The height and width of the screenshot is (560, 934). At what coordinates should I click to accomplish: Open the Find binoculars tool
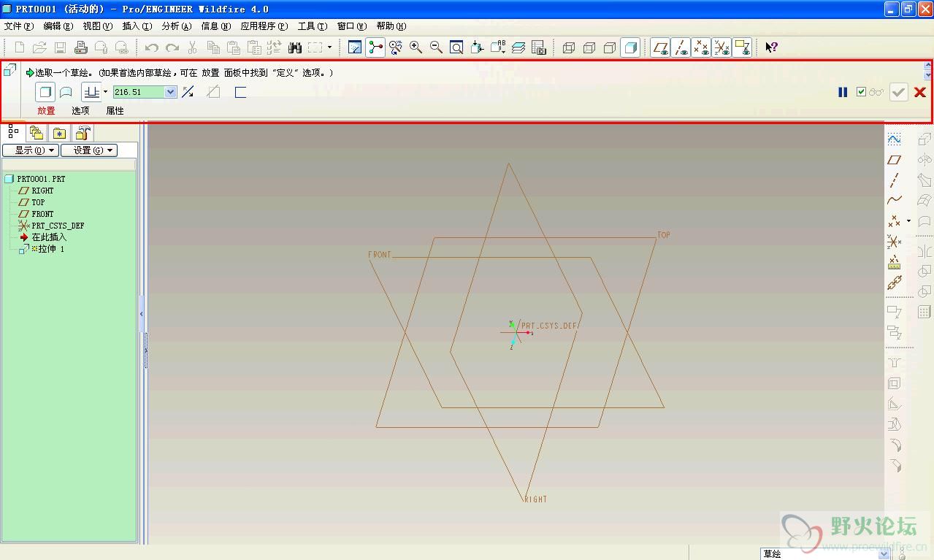pyautogui.click(x=295, y=47)
